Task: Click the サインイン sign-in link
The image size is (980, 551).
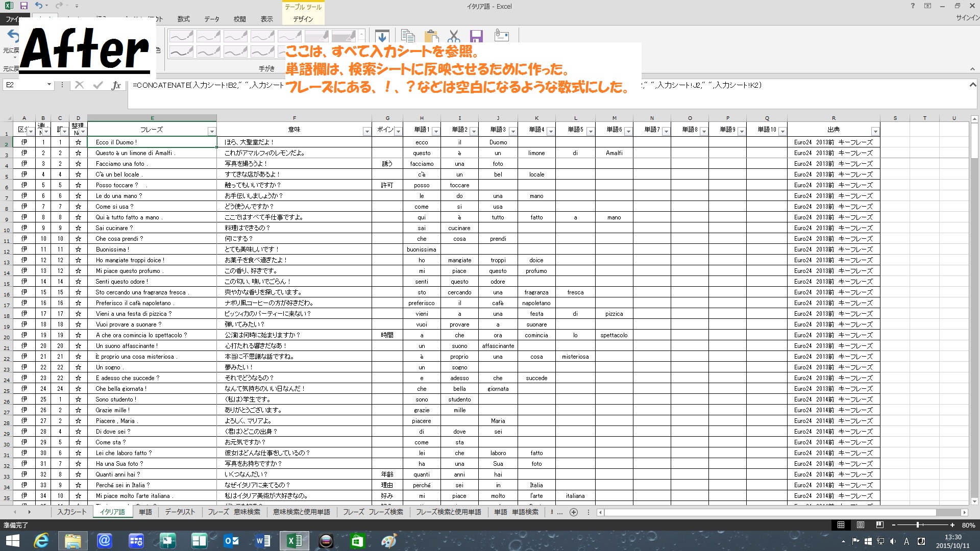Action: [x=967, y=17]
